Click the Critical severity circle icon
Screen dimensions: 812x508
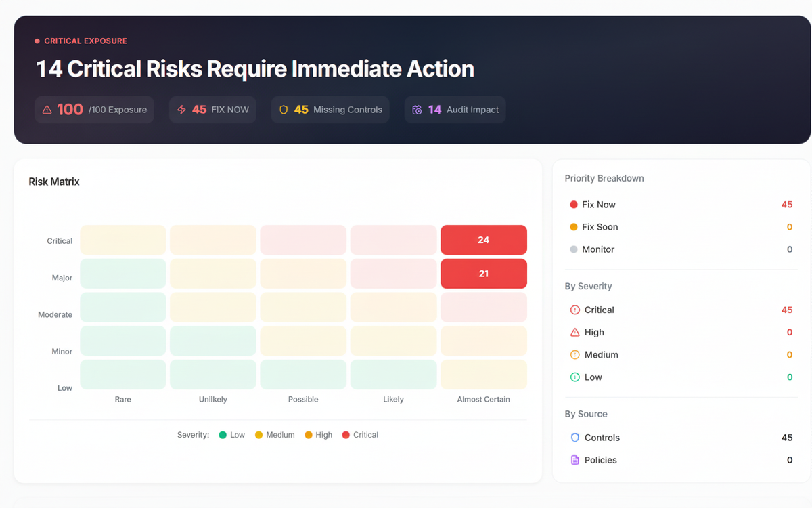click(x=575, y=310)
